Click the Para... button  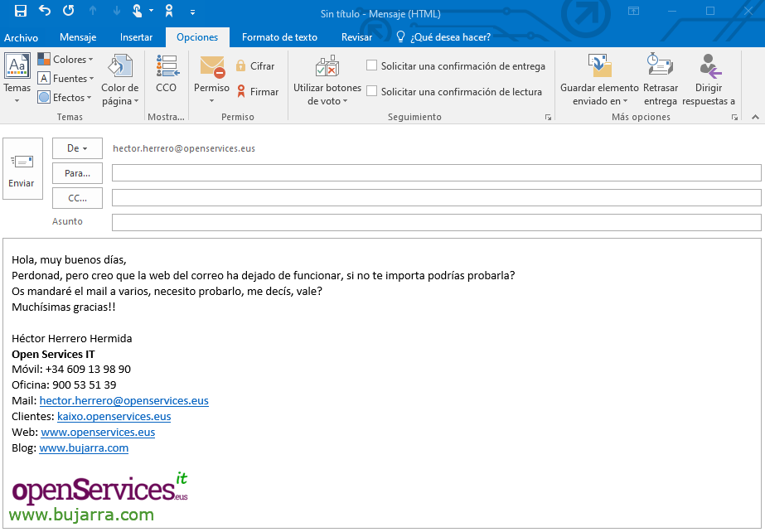(78, 173)
